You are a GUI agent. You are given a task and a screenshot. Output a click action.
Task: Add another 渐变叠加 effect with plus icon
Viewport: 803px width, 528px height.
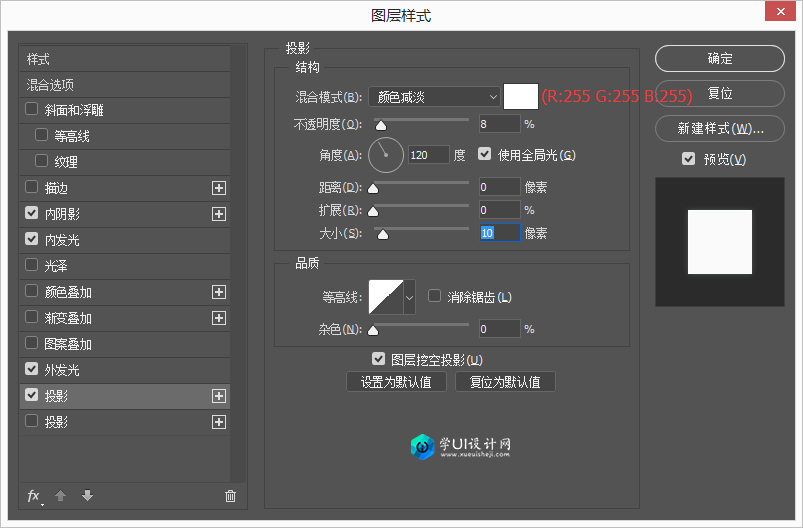(219, 318)
